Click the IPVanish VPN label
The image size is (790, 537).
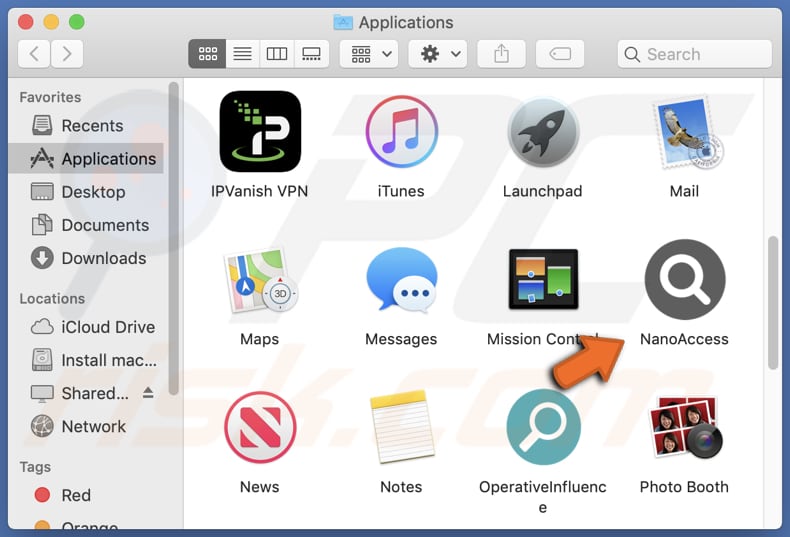pyautogui.click(x=259, y=191)
